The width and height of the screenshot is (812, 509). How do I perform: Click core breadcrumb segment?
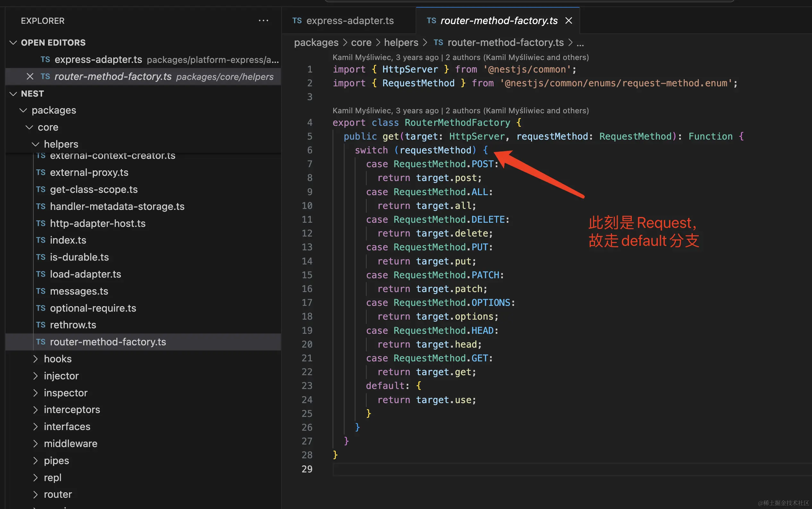click(x=361, y=43)
